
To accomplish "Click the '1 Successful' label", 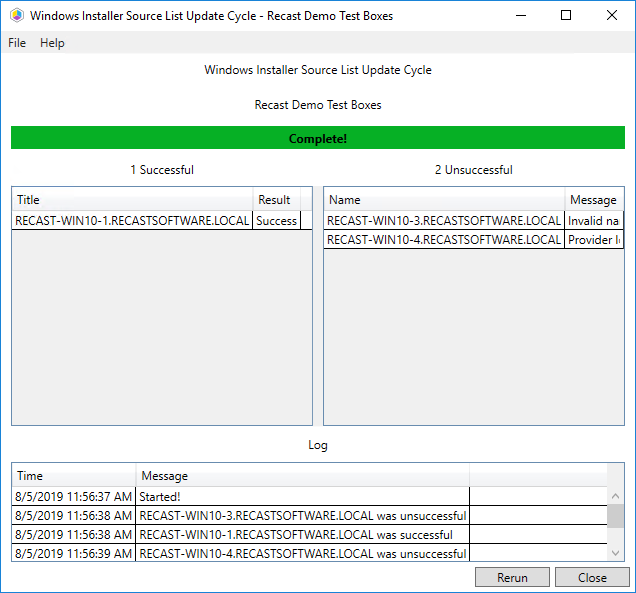I will (x=162, y=170).
